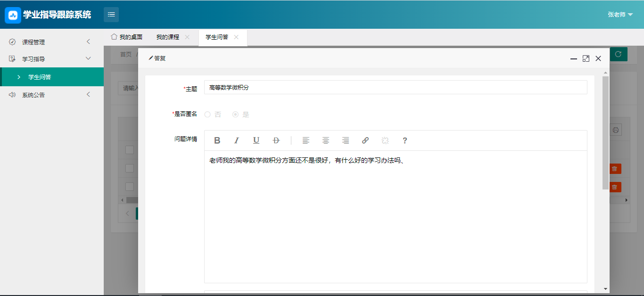Image resolution: width=644 pixels, height=296 pixels.
Task: Align text right in editor
Action: tap(346, 140)
